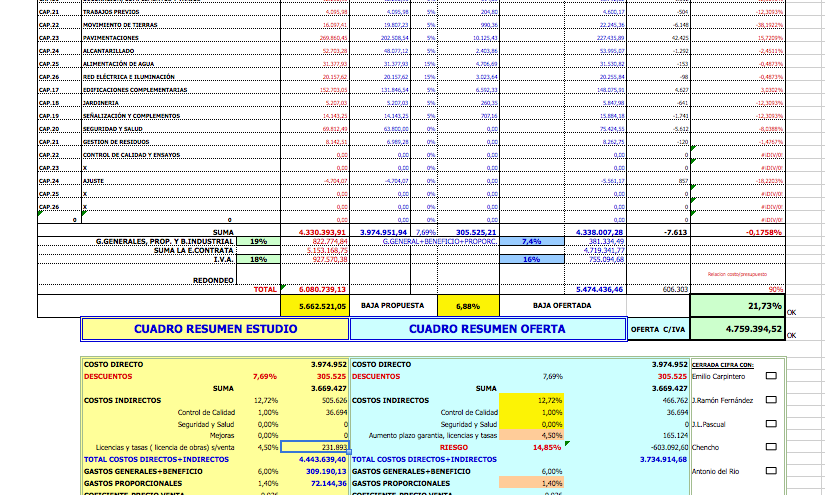The height and width of the screenshot is (495, 825).
Task: Click the yellow 5.662.521,05 cell
Action: (x=315, y=305)
